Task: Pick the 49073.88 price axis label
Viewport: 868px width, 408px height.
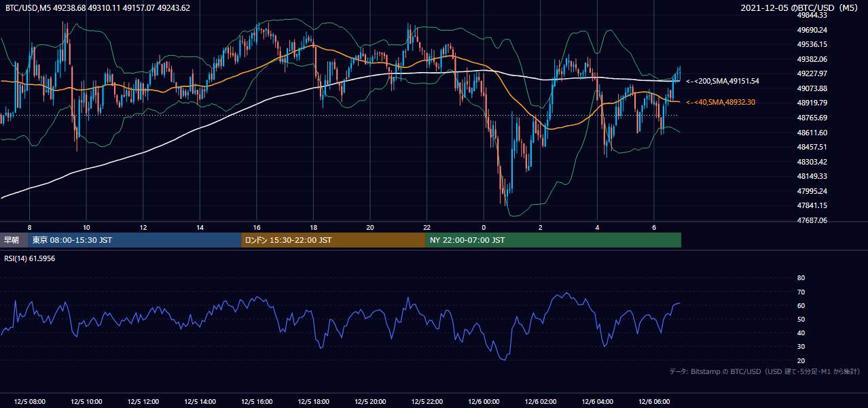Action: [x=811, y=88]
